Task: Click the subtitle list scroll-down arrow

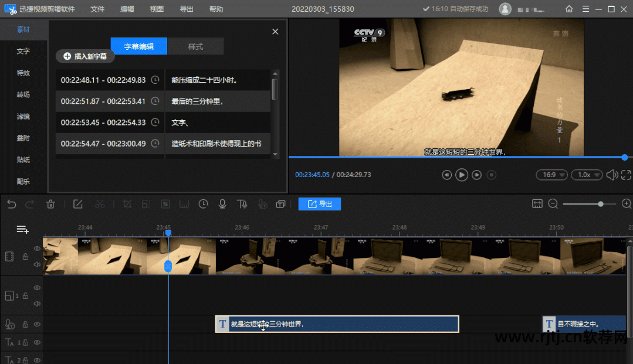Action: pyautogui.click(x=275, y=154)
